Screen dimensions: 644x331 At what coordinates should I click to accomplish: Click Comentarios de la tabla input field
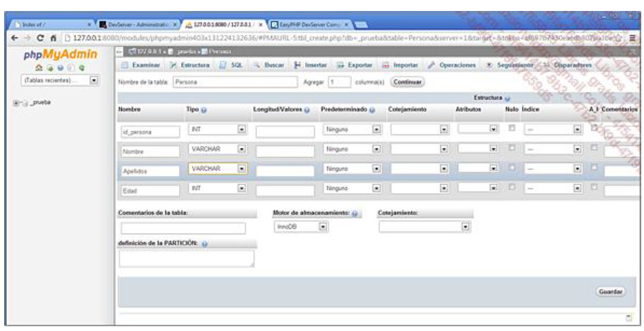point(183,228)
